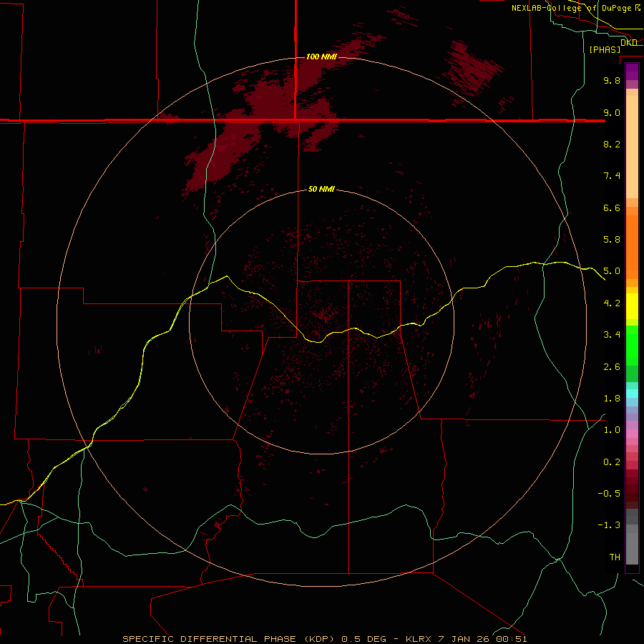Click the 'KLRX' station ID in caption
Viewport: 644px width, 644px height.
tap(419, 639)
